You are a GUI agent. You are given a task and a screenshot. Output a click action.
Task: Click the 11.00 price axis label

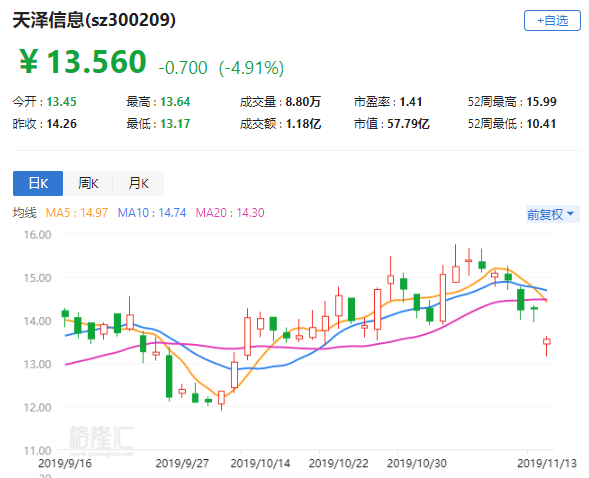[37, 451]
